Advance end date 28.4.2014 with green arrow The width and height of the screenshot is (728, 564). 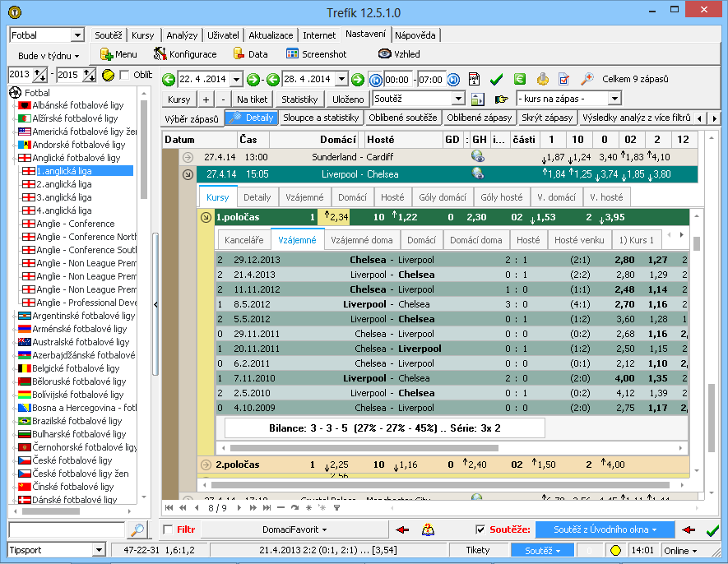coord(358,80)
